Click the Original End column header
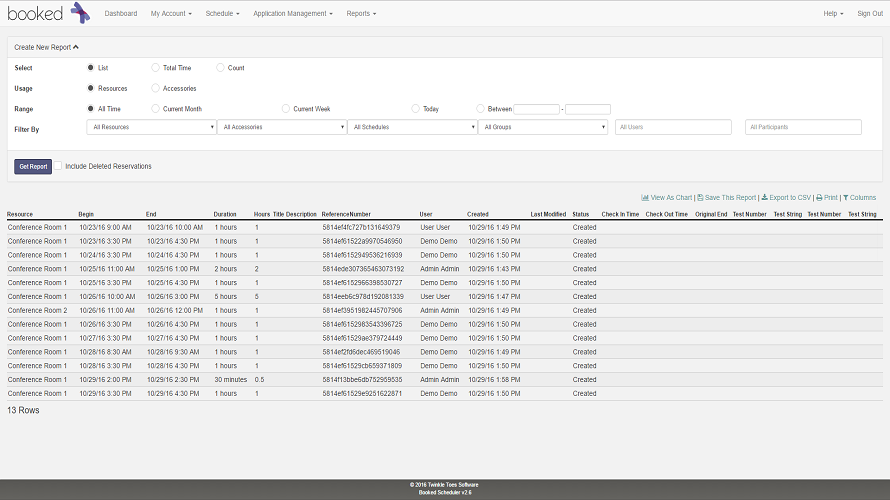This screenshot has width=890, height=500. tap(711, 215)
